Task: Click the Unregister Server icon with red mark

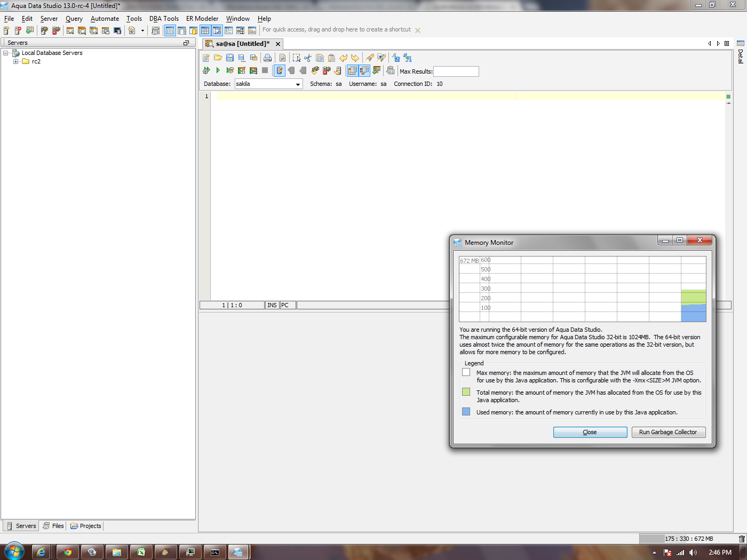Action: (x=18, y=30)
